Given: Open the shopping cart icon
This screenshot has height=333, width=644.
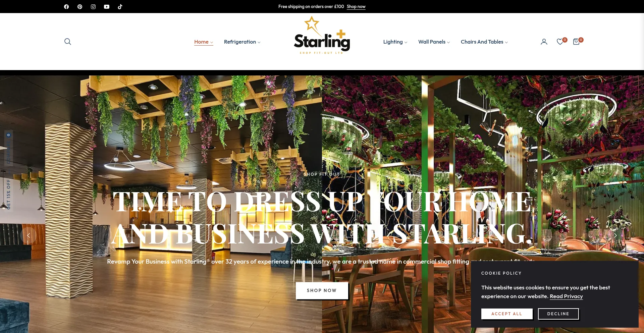Looking at the screenshot, I should 576,42.
